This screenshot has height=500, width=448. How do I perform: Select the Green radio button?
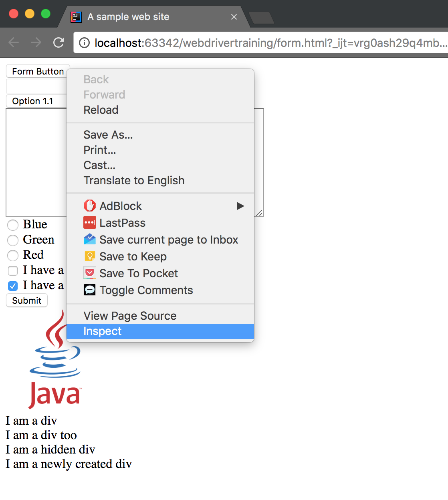13,240
